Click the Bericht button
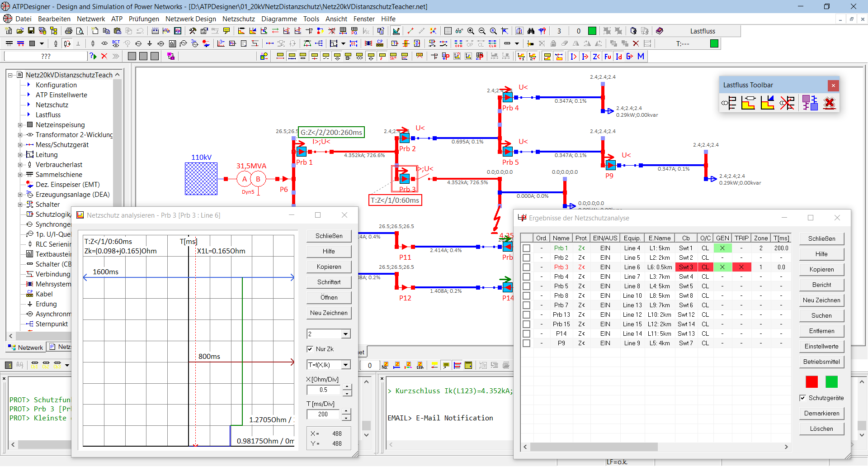 click(x=821, y=285)
